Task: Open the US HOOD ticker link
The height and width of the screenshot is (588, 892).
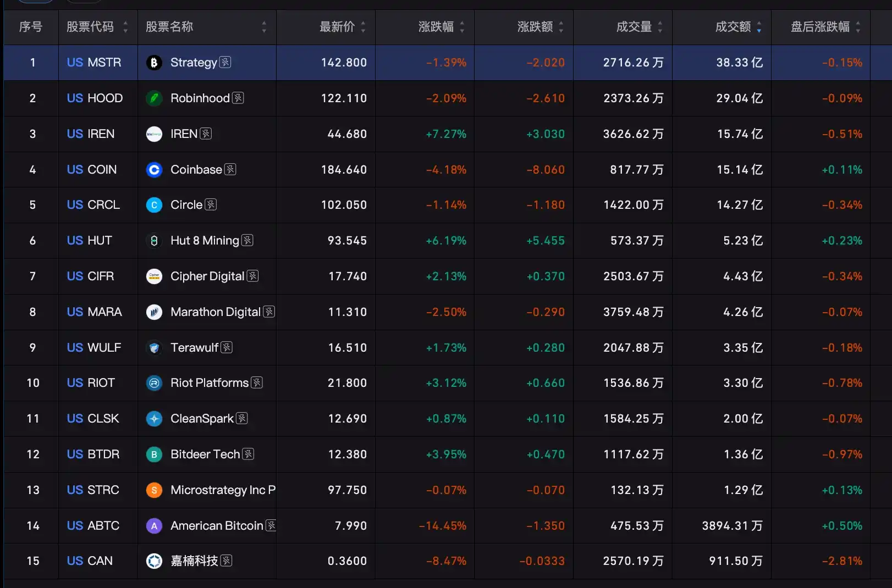Action: (95, 98)
